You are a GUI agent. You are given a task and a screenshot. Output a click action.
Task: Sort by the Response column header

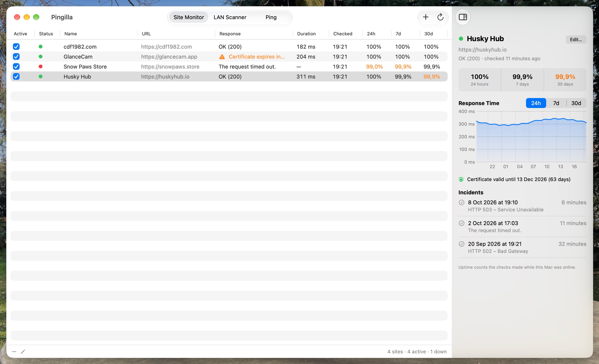(230, 34)
